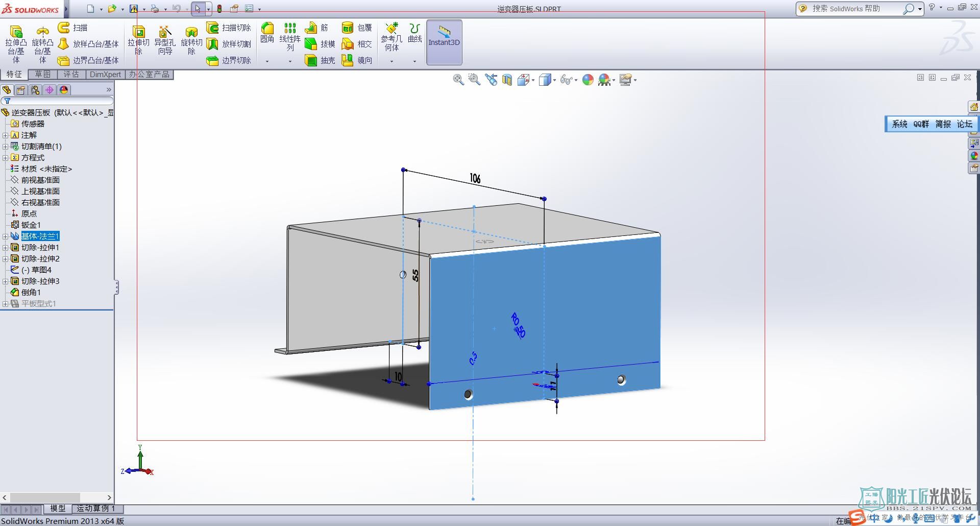Open the Edit Appearance color ball
Image resolution: width=980 pixels, height=526 pixels.
pos(588,80)
